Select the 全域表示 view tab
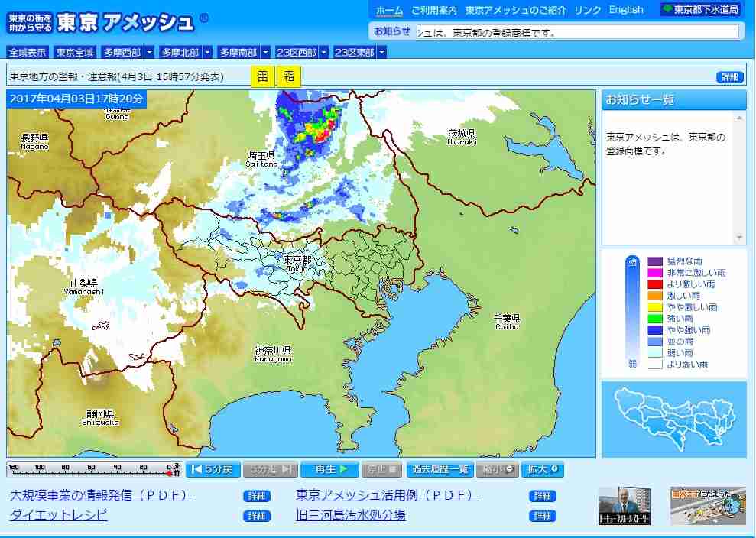The height and width of the screenshot is (538, 756). click(x=28, y=52)
